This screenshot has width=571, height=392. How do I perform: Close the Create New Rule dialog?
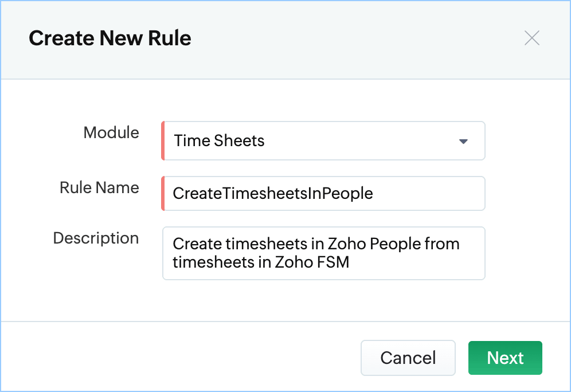pyautogui.click(x=532, y=38)
